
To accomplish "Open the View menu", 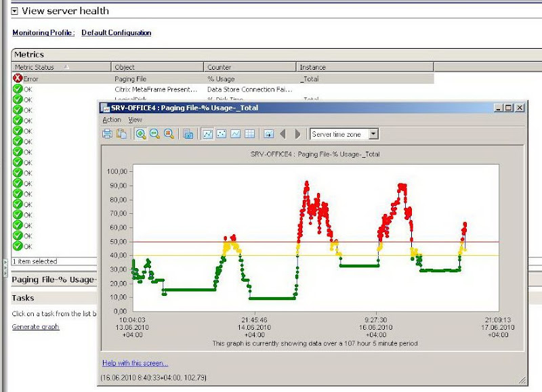I will pos(135,120).
